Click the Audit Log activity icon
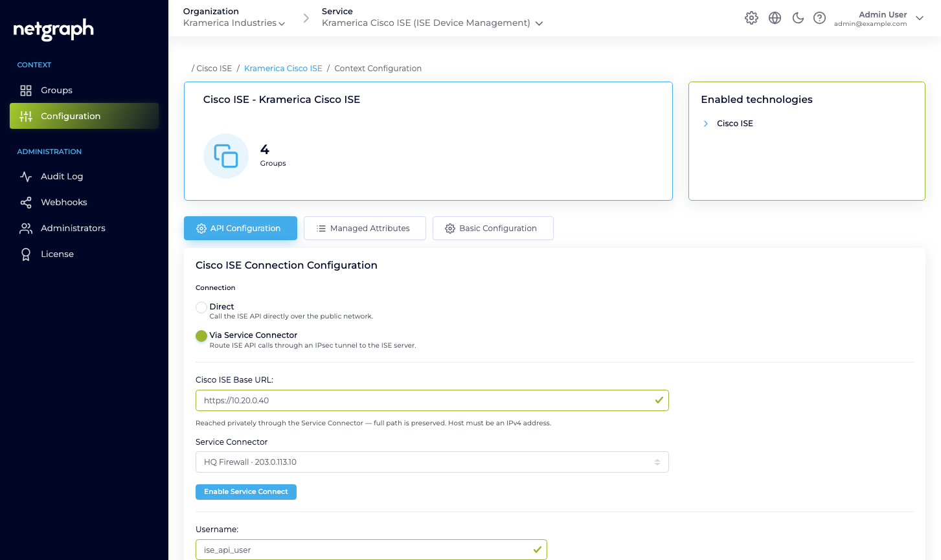The image size is (941, 560). (x=26, y=176)
